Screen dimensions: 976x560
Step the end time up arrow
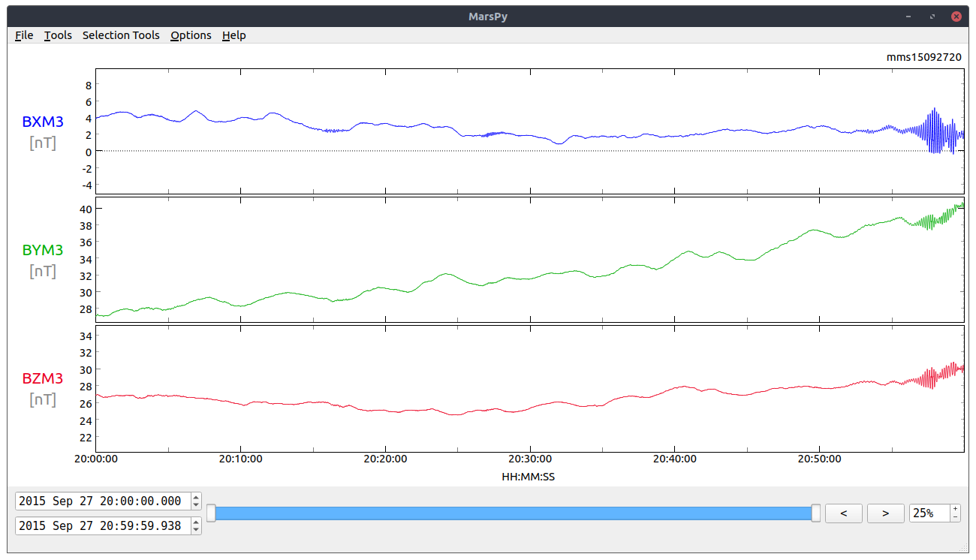197,521
